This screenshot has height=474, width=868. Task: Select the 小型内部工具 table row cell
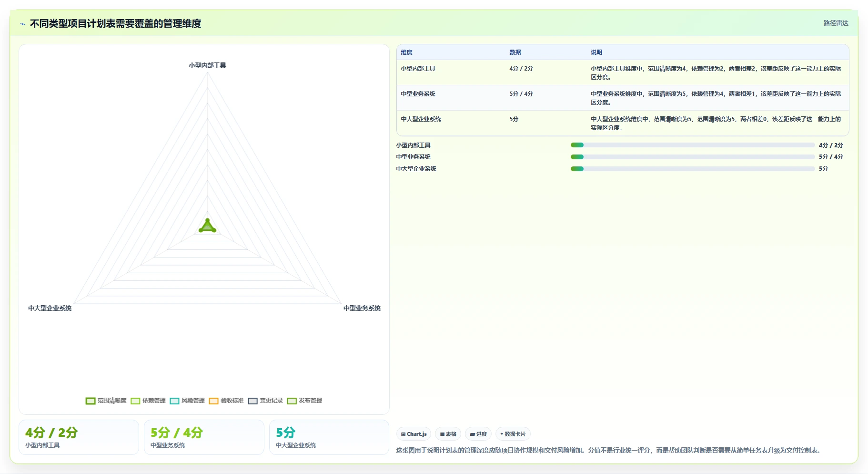418,69
